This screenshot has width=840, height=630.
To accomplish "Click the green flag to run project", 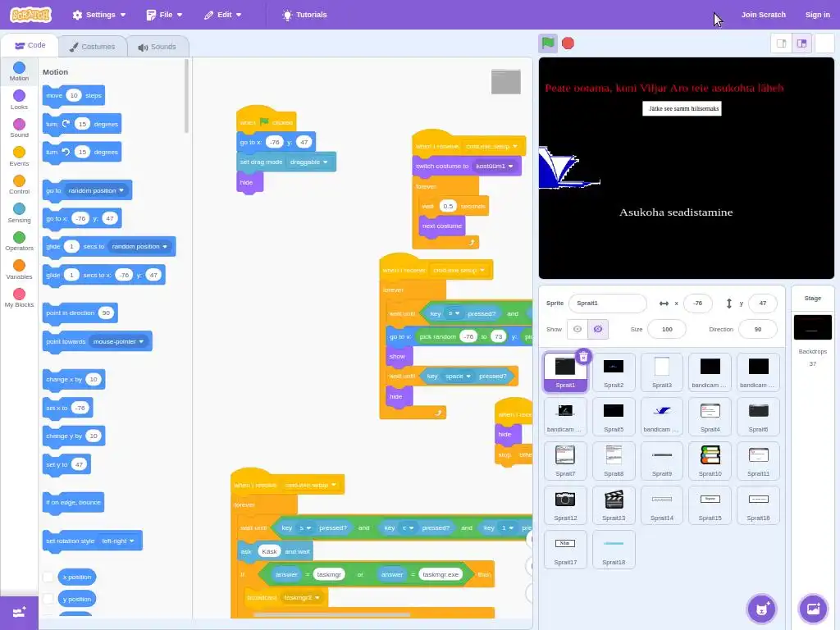I will click(547, 43).
